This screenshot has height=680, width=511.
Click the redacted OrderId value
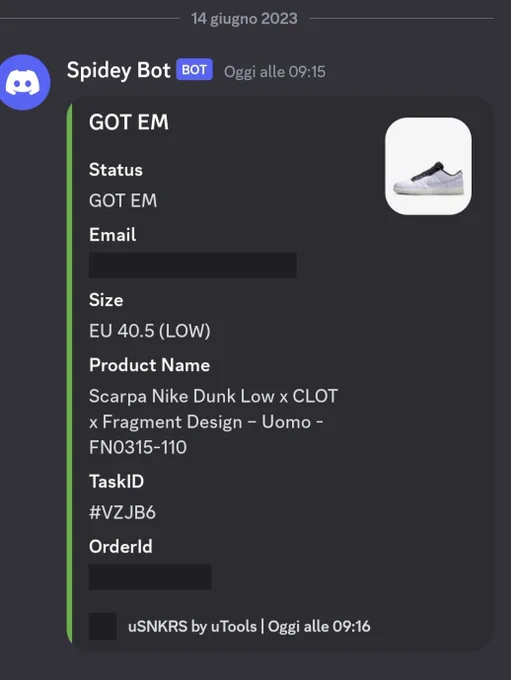150,577
